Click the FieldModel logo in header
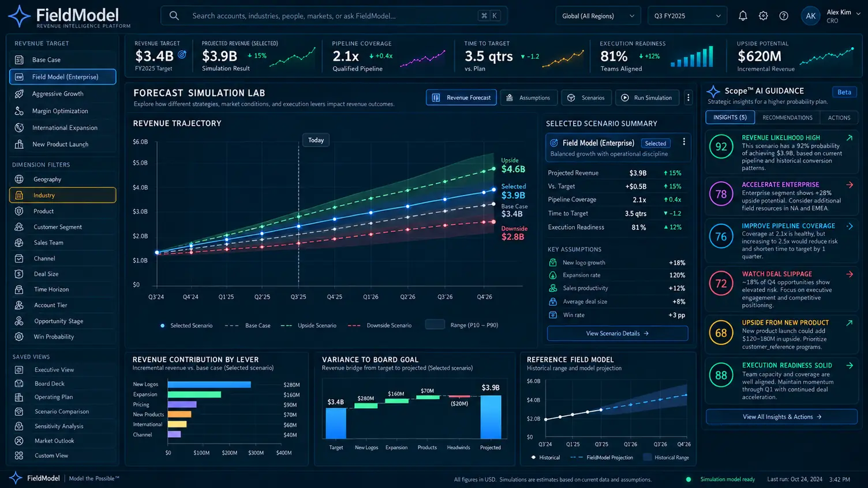868x488 pixels. (x=69, y=17)
